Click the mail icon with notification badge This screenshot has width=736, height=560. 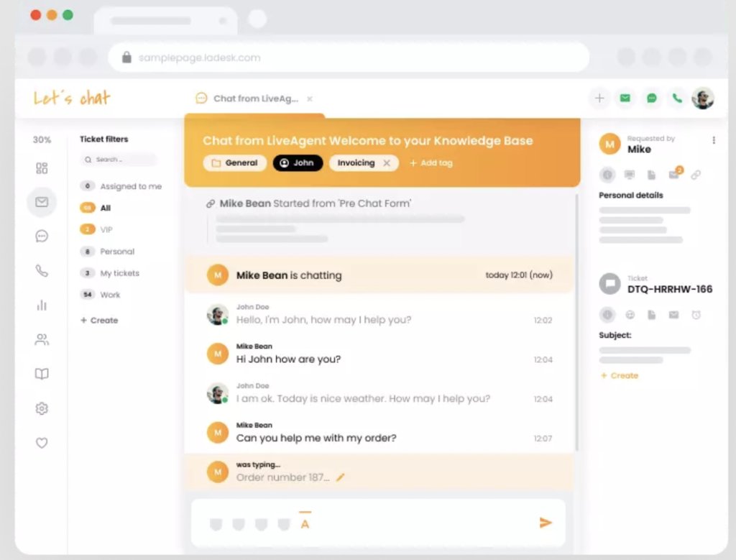[x=674, y=174]
